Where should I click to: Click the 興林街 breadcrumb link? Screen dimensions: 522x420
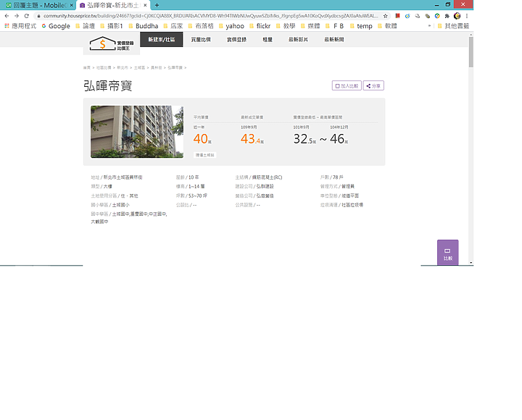click(x=157, y=68)
